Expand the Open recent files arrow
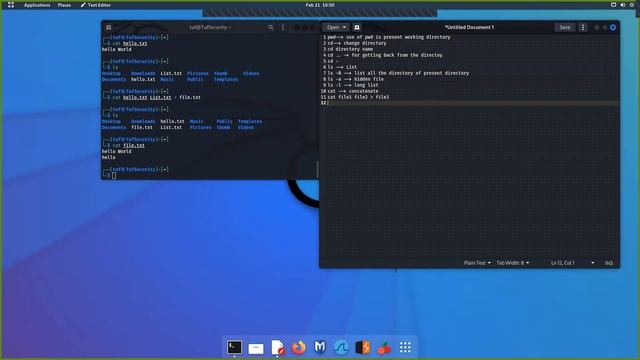Image resolution: width=640 pixels, height=360 pixels. click(344, 27)
